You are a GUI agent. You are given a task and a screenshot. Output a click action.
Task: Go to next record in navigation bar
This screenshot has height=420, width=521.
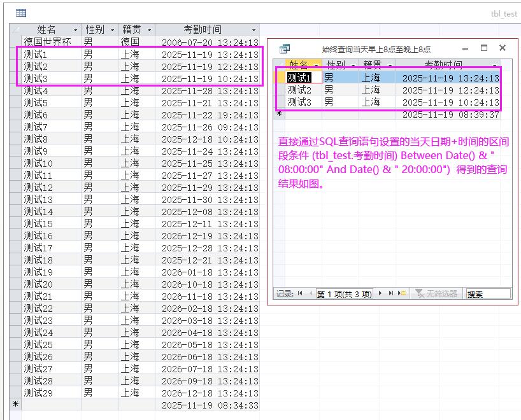coord(380,293)
